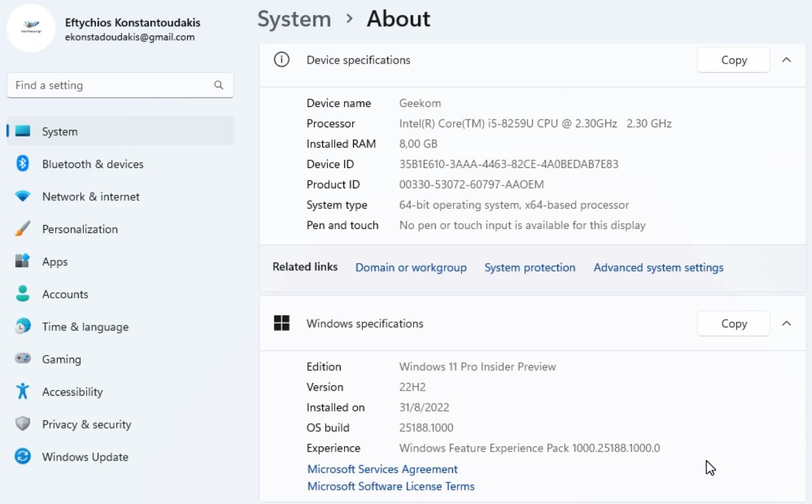Click the System monitor icon in sidebar
Viewport: 812px width, 504px height.
pos(23,131)
